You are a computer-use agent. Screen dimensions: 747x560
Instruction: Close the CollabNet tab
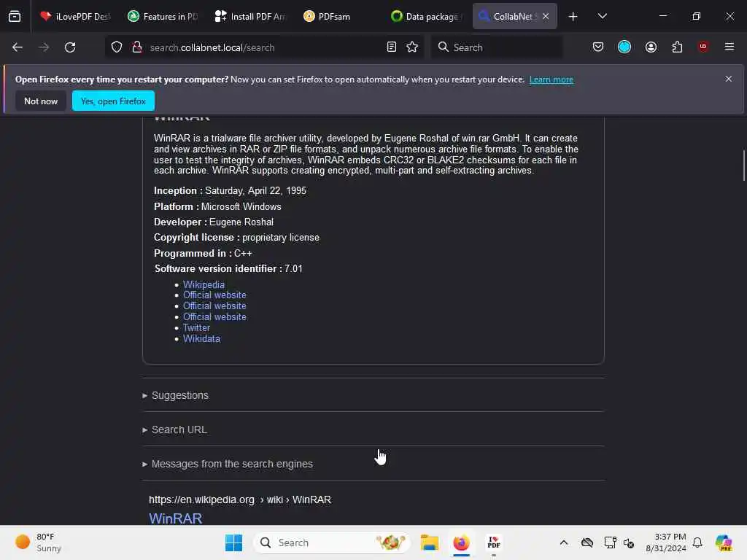pos(546,16)
